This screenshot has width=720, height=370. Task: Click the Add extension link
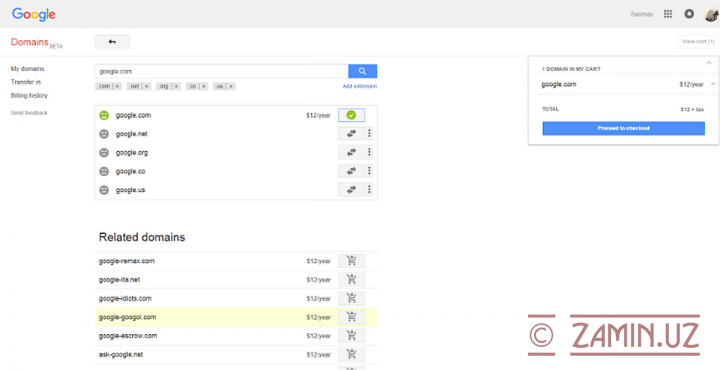coord(360,86)
